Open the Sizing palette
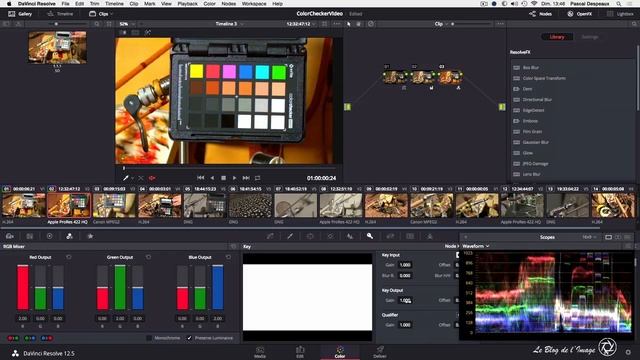 (390, 236)
